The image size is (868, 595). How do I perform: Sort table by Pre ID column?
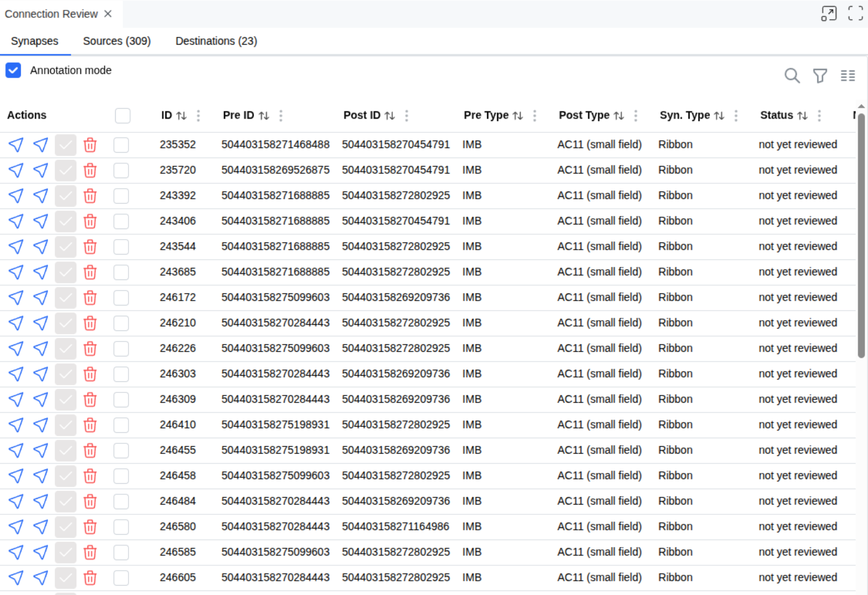[264, 116]
